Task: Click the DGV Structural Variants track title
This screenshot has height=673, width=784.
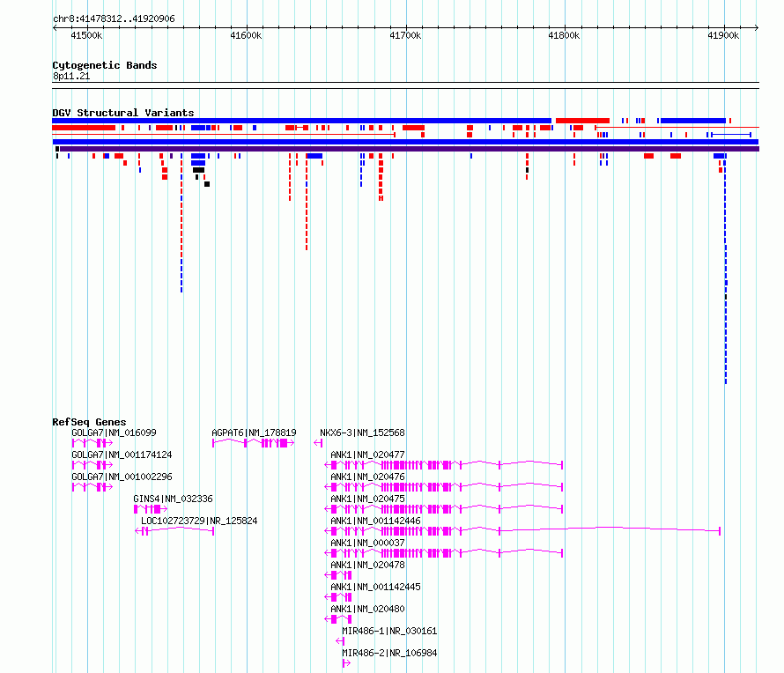Action: coord(123,113)
